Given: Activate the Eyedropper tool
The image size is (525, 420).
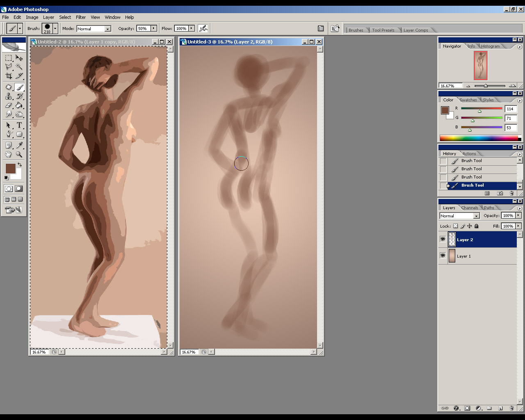Looking at the screenshot, I should [19, 145].
